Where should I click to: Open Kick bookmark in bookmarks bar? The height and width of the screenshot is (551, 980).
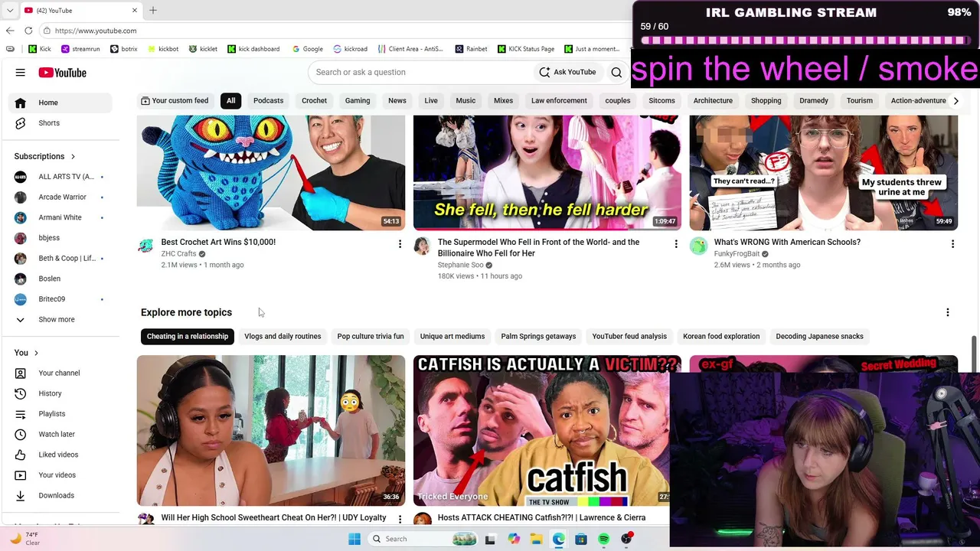click(x=40, y=49)
